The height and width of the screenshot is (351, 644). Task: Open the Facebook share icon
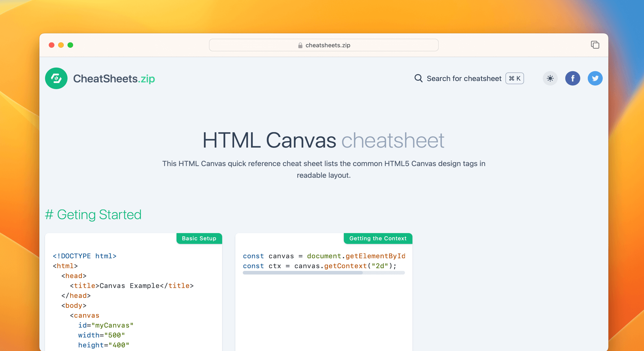(x=572, y=78)
